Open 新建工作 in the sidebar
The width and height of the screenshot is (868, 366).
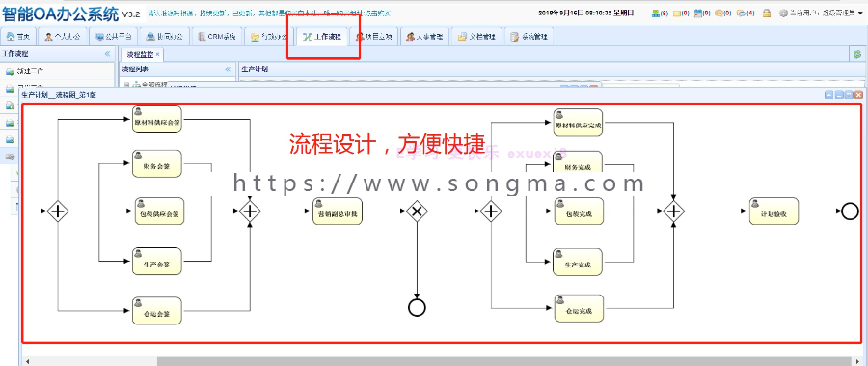tap(30, 71)
